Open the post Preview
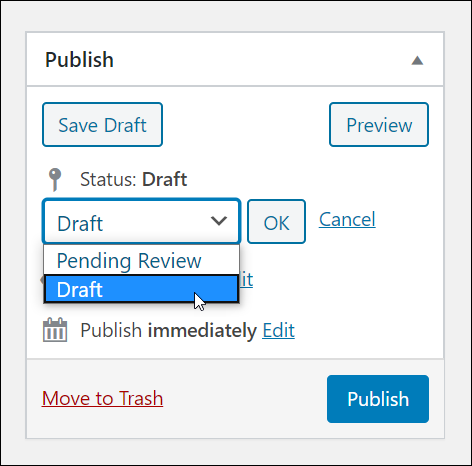 tap(379, 125)
